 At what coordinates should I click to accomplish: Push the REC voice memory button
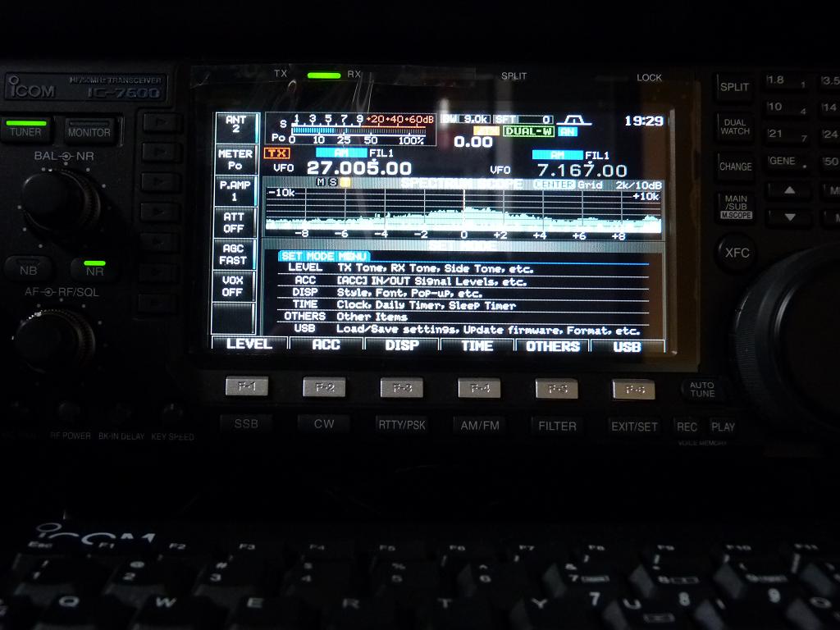(687, 427)
